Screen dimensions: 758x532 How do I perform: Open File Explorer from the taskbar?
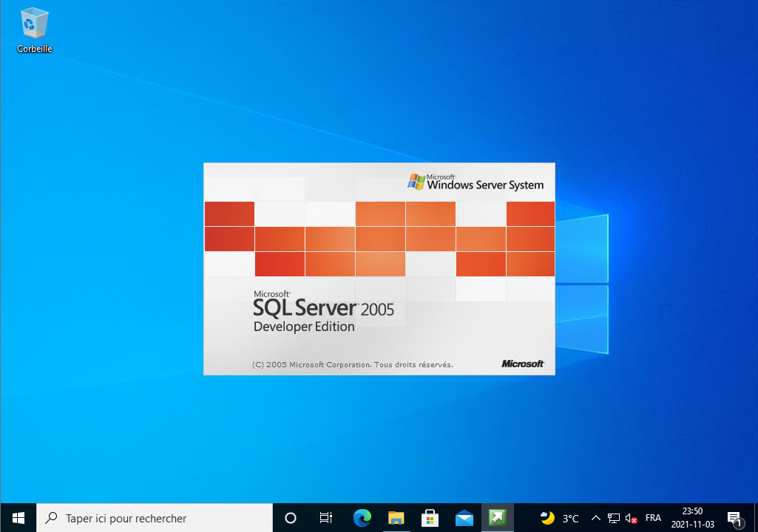click(396, 518)
